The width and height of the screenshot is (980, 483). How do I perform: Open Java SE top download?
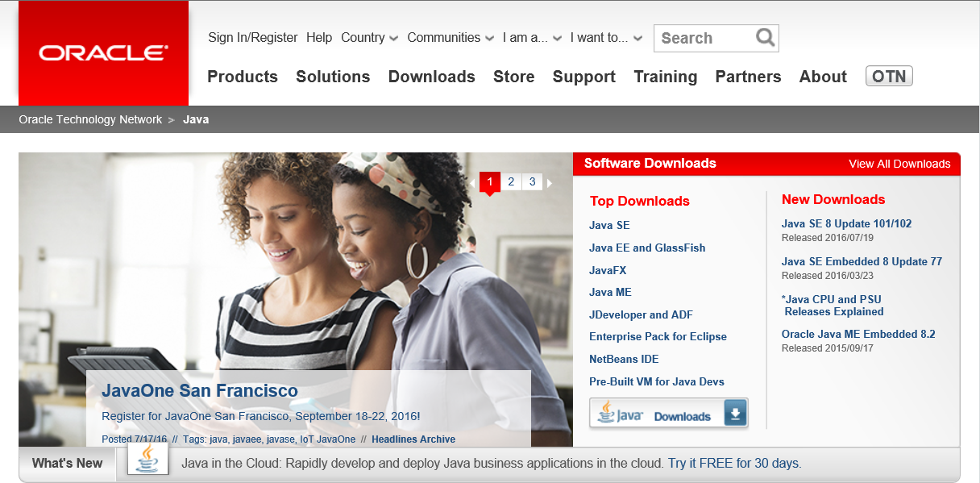coord(609,225)
